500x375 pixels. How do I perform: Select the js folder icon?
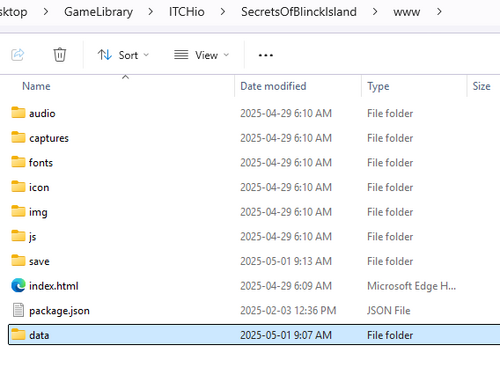[x=18, y=236]
